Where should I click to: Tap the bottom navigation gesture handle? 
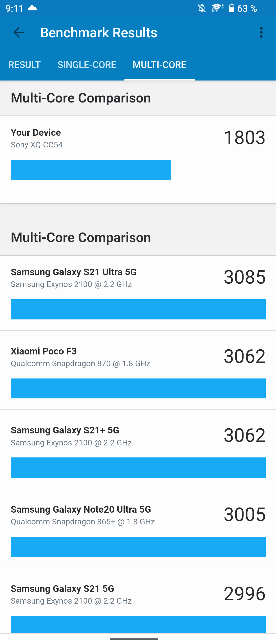[x=134, y=639]
